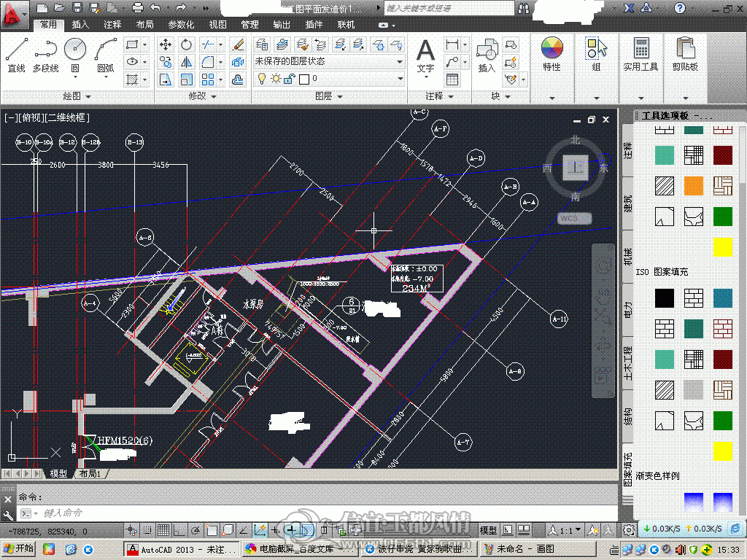Image resolution: width=747 pixels, height=560 pixels.
Task: Open the Parametric (参数化) ribbon tab
Action: (x=181, y=24)
